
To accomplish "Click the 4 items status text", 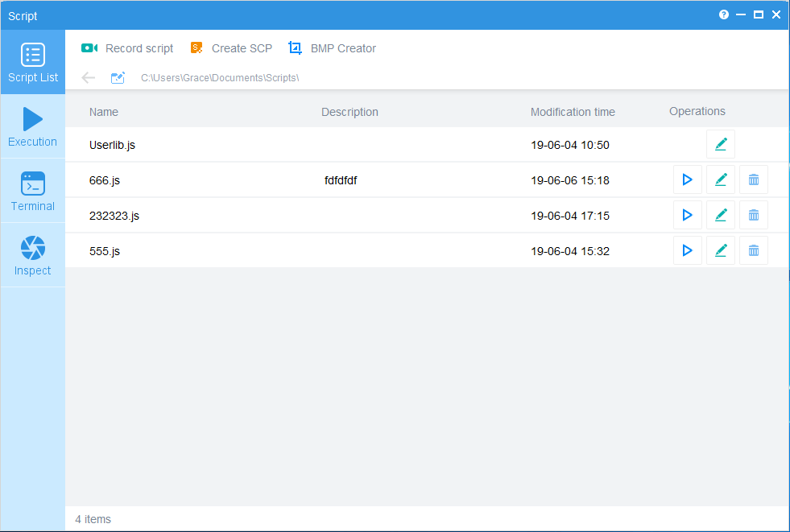I will point(93,519).
